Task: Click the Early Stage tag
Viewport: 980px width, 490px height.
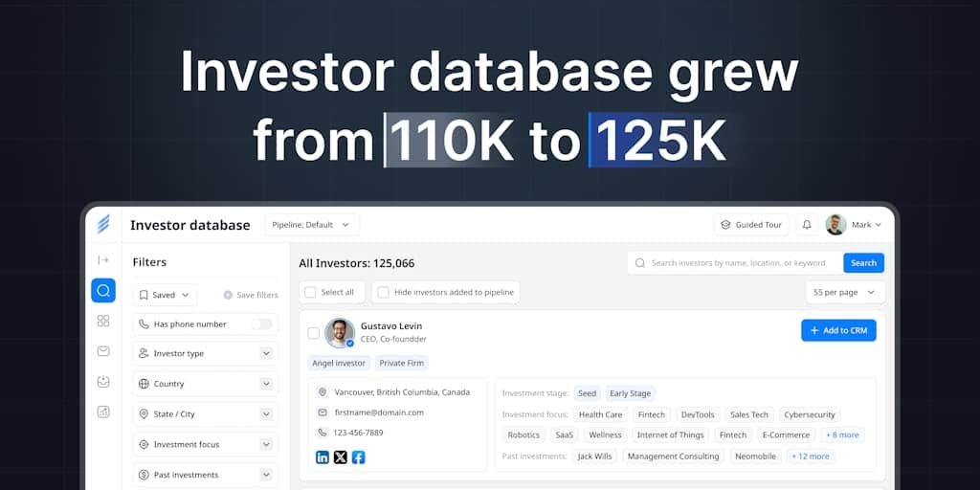Action: [630, 393]
